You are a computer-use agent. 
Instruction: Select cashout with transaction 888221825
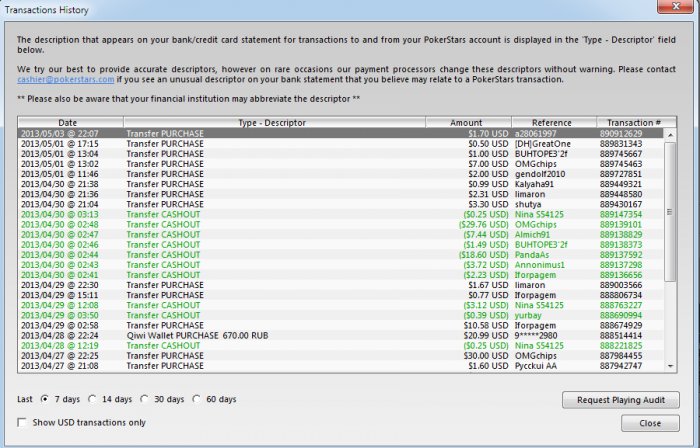(341, 345)
